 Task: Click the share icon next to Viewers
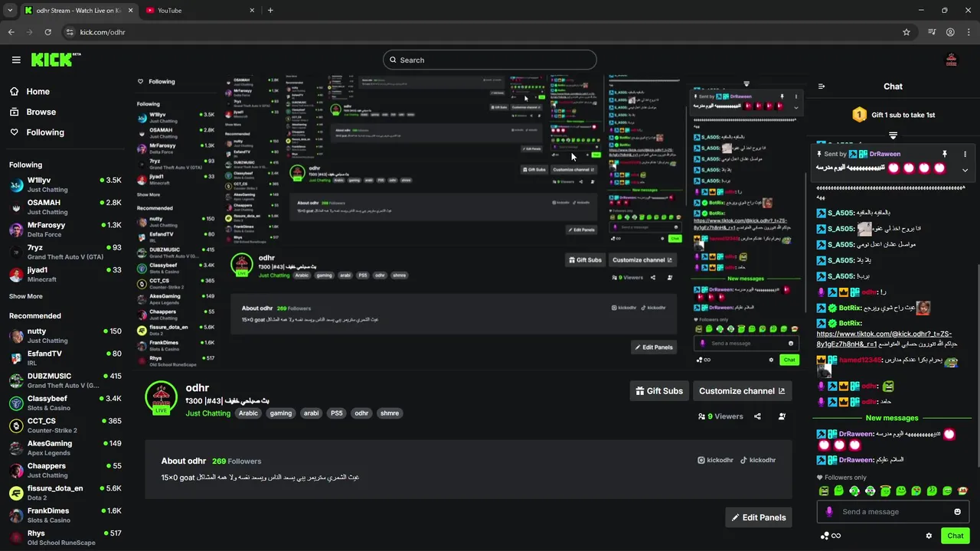757,416
